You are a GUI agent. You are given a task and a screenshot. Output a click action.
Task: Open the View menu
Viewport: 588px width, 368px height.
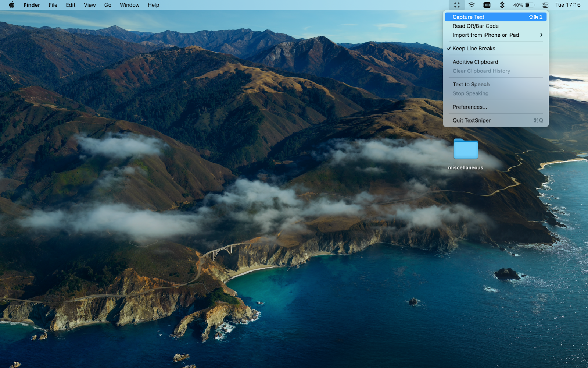pyautogui.click(x=90, y=5)
